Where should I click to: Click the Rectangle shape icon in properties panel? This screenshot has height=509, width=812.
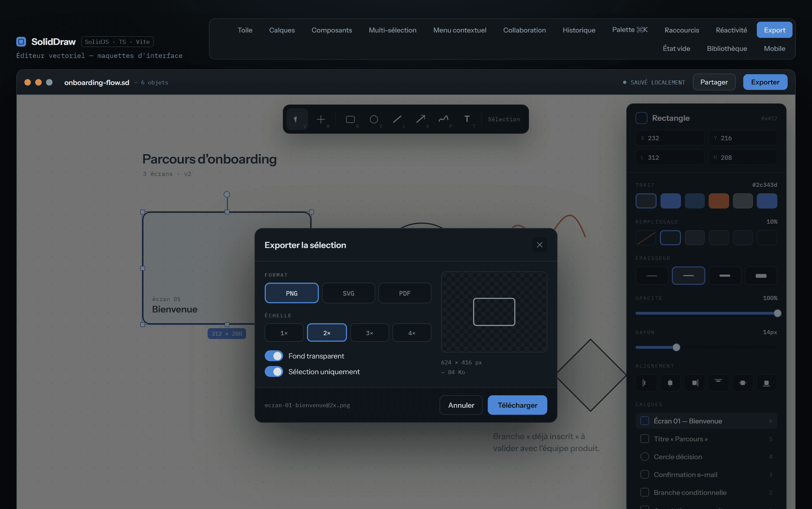point(641,118)
